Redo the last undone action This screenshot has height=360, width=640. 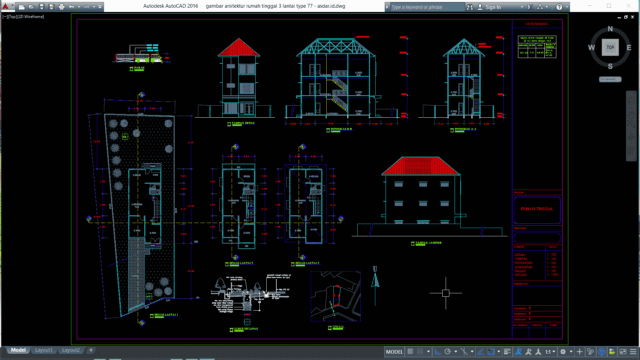(86, 7)
